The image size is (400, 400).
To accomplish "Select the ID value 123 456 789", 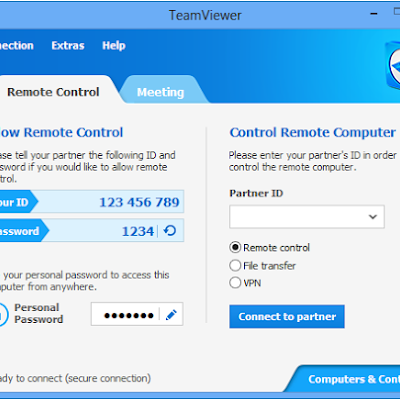I will pos(139,202).
